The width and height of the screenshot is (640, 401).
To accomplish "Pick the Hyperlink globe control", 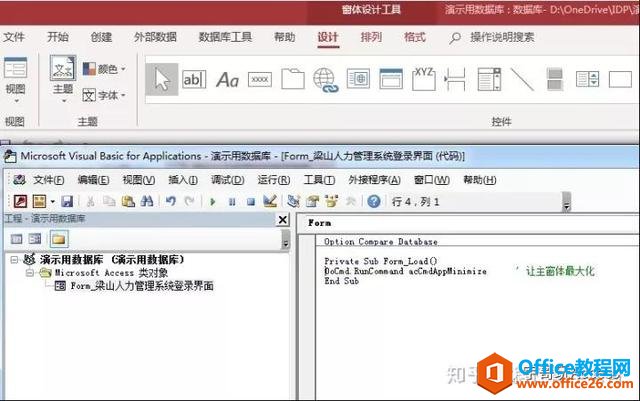I will click(326, 80).
